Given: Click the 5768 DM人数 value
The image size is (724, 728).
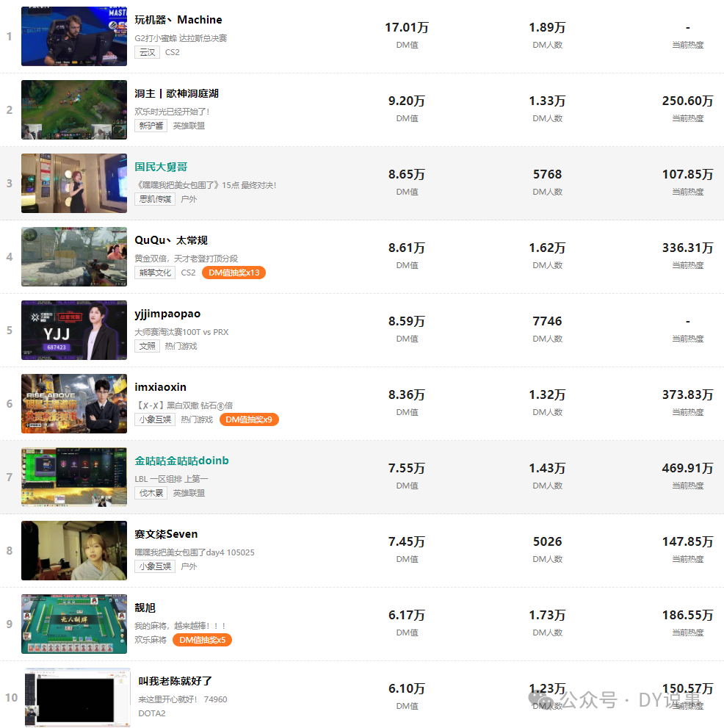Looking at the screenshot, I should (547, 174).
